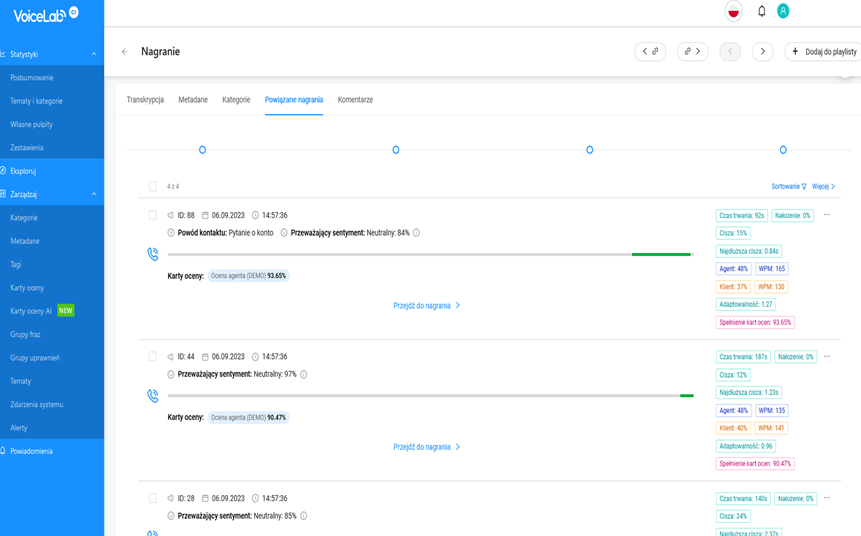
Task: Click the Dodaj do playlisty button
Action: pyautogui.click(x=823, y=52)
